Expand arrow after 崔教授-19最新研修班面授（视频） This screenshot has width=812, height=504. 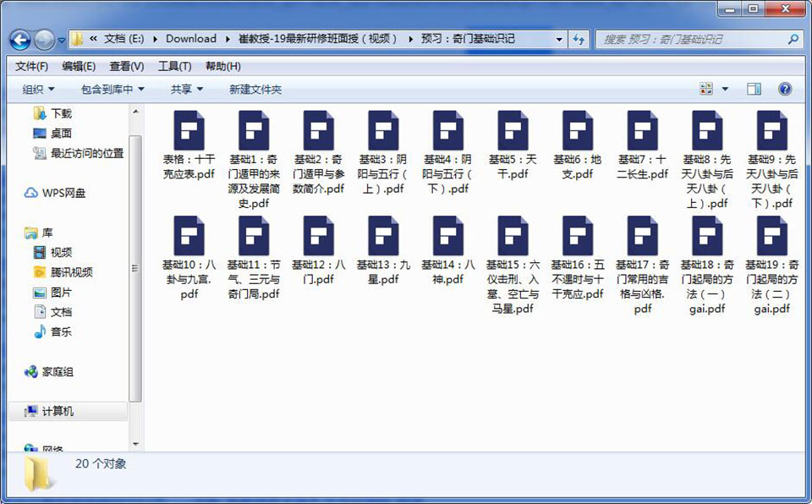pyautogui.click(x=411, y=39)
